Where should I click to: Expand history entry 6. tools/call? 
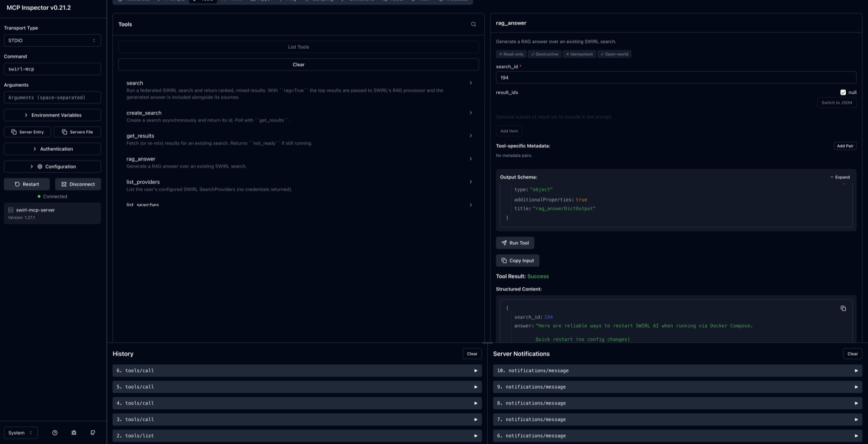click(x=297, y=371)
